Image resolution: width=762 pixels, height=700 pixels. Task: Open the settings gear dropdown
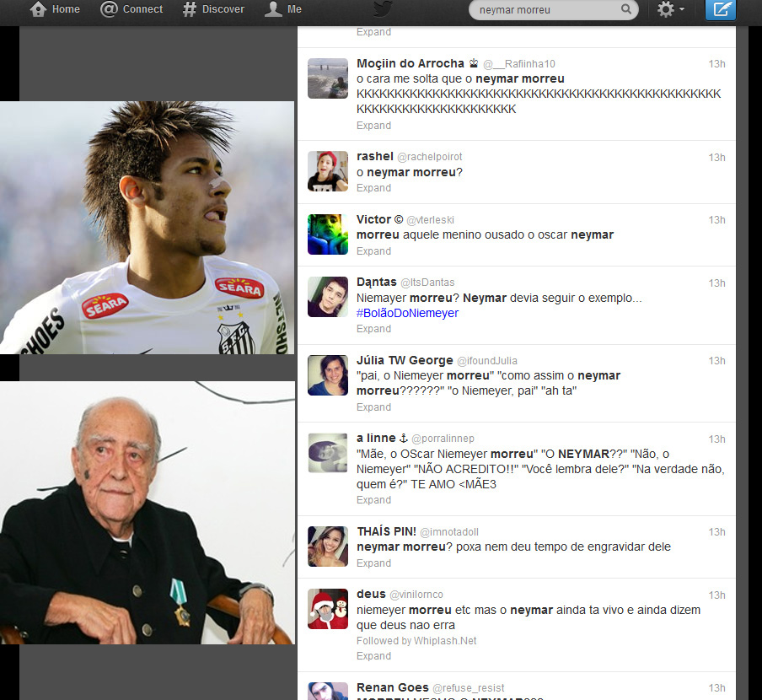[x=671, y=9]
